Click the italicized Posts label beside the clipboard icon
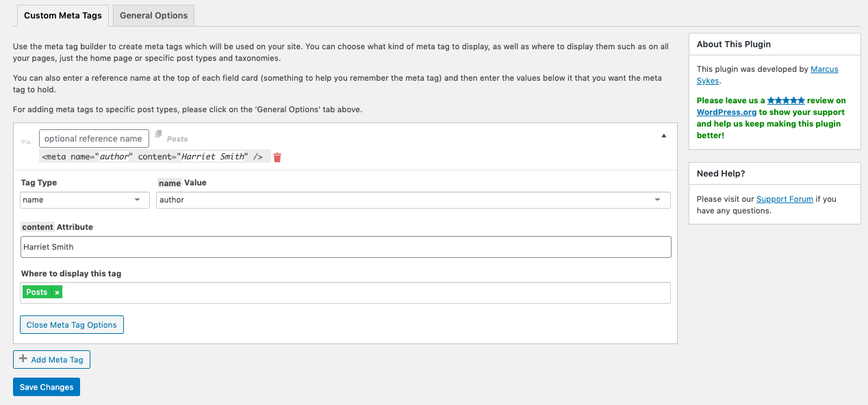Viewport: 868px width, 405px height. [x=177, y=138]
